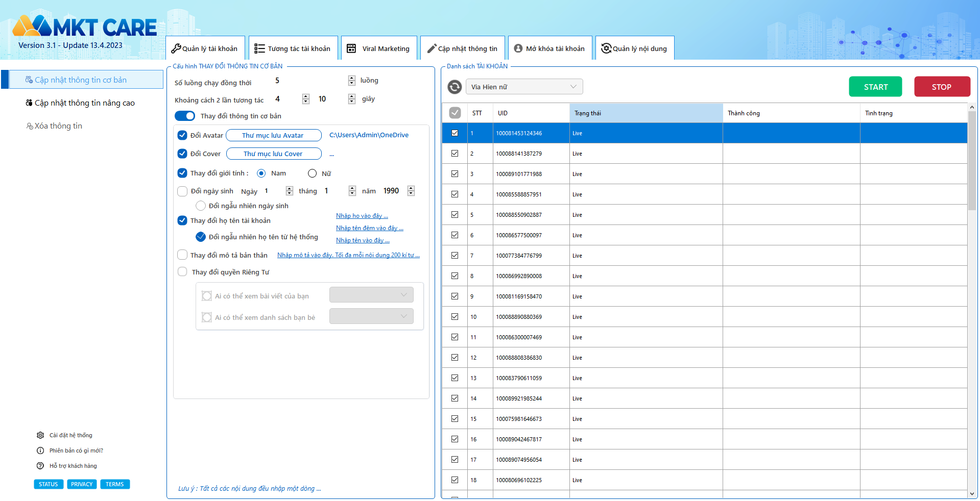Image resolution: width=980 pixels, height=501 pixels.
Task: Click the green START button
Action: coord(875,87)
